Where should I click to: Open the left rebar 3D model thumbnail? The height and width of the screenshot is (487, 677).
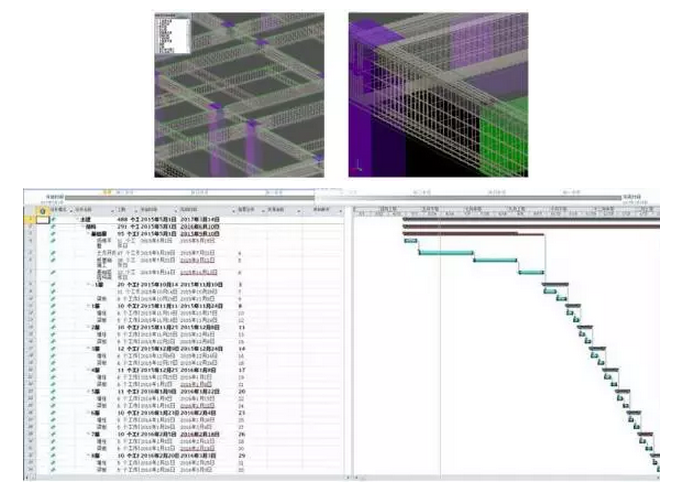(239, 95)
